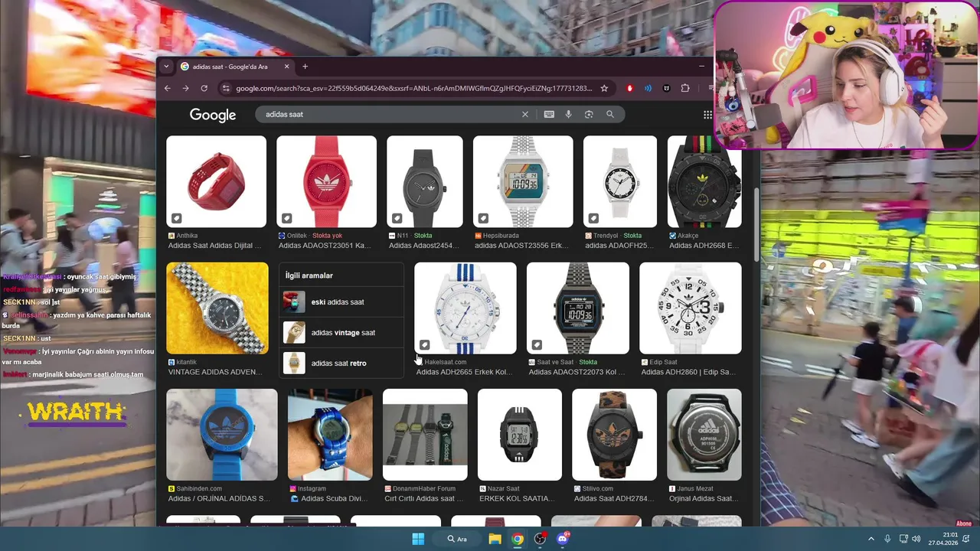Close the adidas saat Google tab
Image resolution: width=980 pixels, height=551 pixels.
[x=287, y=67]
